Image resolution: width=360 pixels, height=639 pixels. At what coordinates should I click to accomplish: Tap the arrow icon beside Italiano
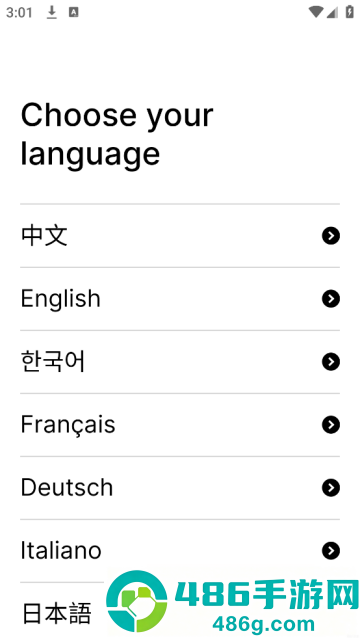(x=331, y=551)
